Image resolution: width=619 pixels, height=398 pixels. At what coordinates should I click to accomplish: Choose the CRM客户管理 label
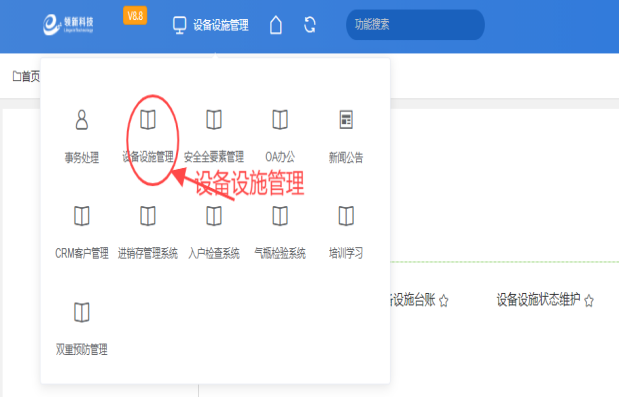tap(82, 253)
